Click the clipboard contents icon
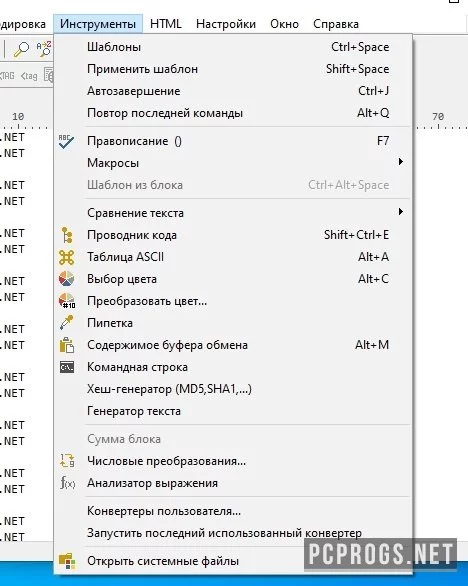 click(67, 345)
